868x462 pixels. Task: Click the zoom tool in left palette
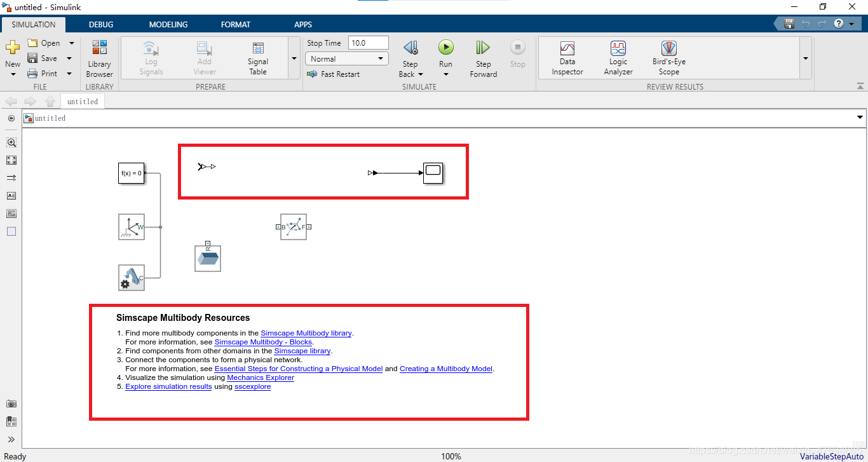click(x=11, y=142)
